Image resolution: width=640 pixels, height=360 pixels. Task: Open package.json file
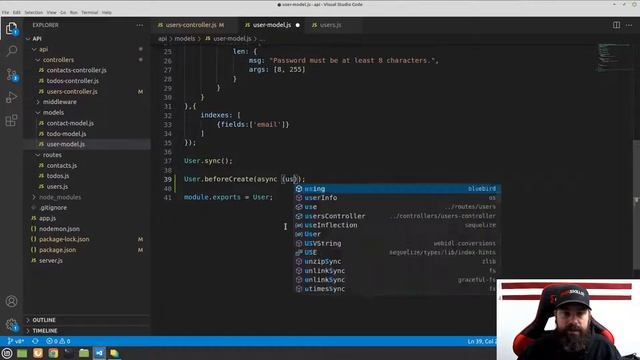coord(57,250)
